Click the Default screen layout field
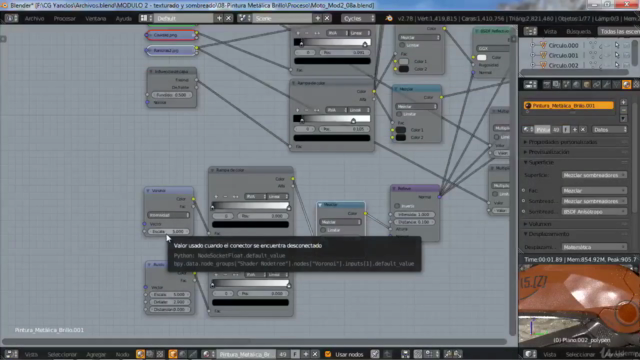 184,18
